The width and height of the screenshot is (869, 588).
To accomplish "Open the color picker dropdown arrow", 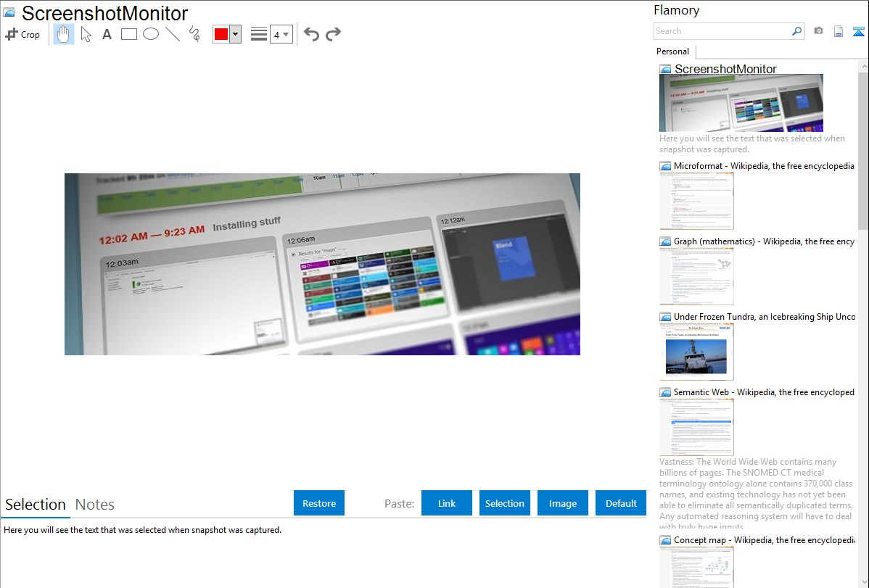I will pyautogui.click(x=236, y=34).
